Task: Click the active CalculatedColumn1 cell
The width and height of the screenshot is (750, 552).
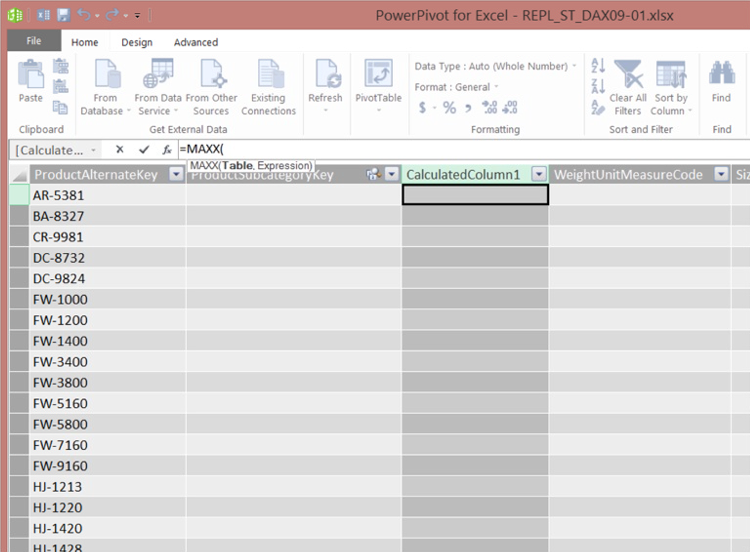Action: [475, 195]
